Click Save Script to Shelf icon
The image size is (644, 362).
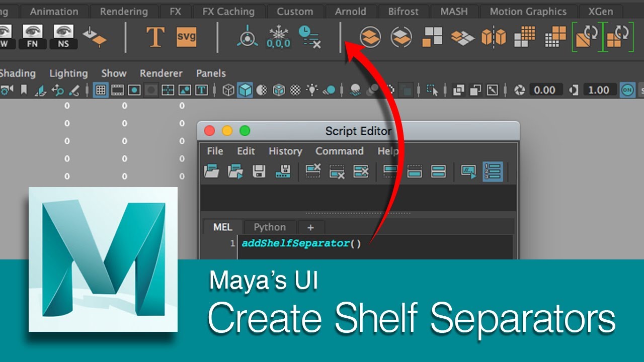click(283, 171)
